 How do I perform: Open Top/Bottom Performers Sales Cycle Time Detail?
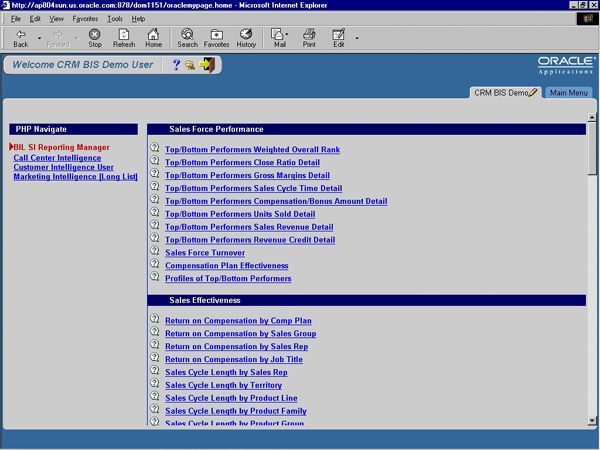pos(254,188)
